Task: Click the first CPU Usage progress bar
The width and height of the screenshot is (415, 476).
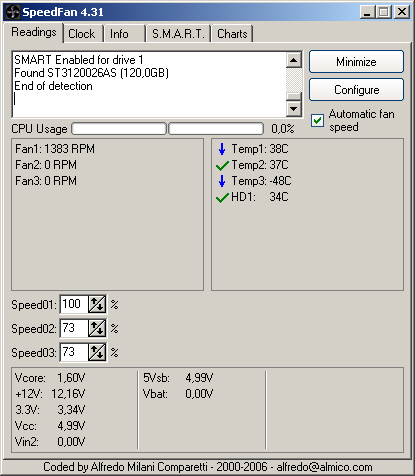Action: pos(119,129)
